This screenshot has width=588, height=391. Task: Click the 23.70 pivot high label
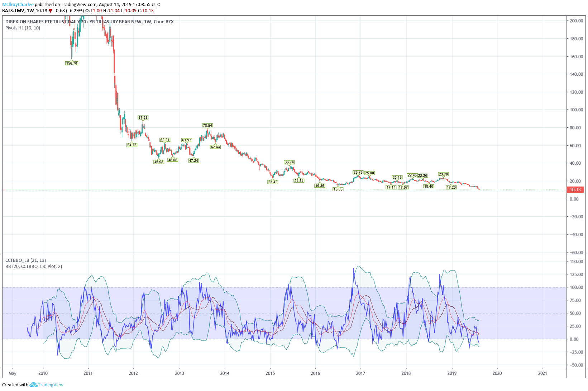pyautogui.click(x=443, y=174)
